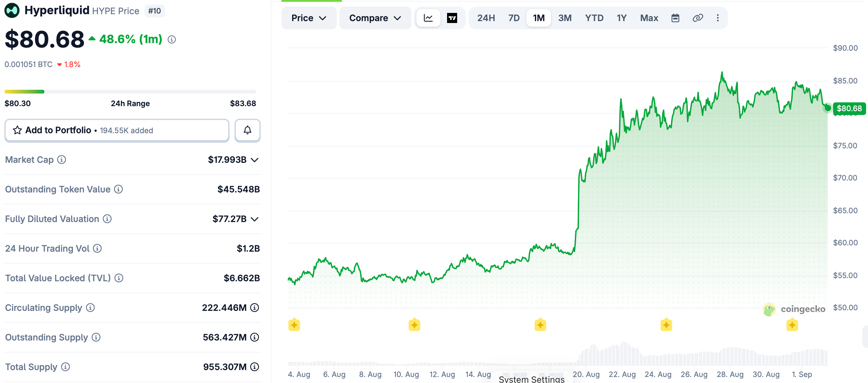This screenshot has width=868, height=383.
Task: Open the Price dropdown
Action: tap(309, 18)
